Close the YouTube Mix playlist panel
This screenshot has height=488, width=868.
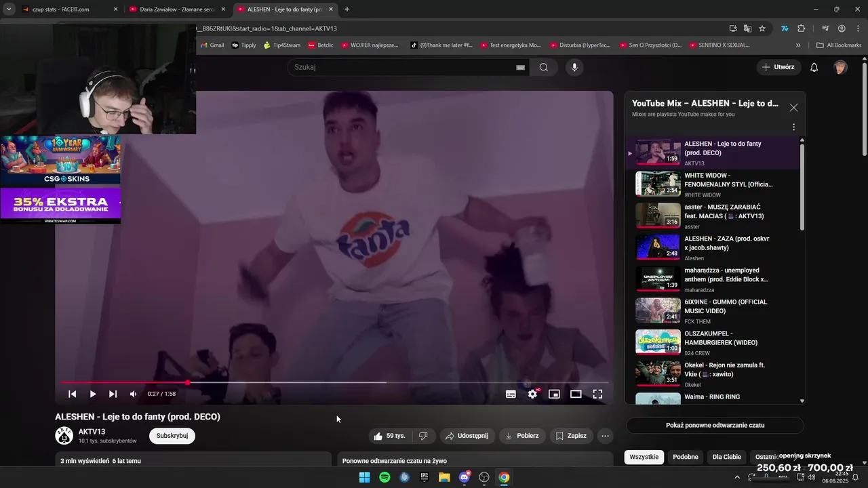click(x=793, y=108)
